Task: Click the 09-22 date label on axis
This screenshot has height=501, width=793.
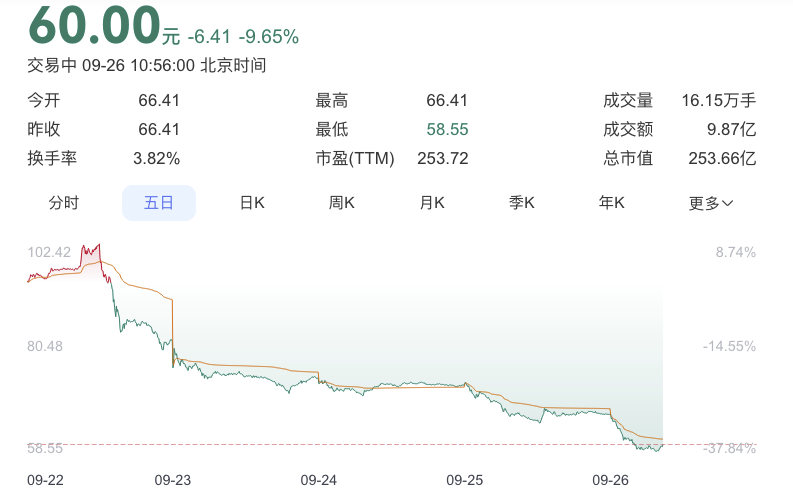Action: pos(46,480)
